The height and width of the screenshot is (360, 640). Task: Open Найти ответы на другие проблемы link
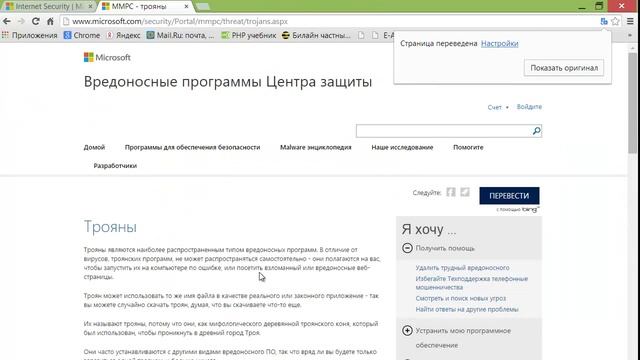(467, 309)
